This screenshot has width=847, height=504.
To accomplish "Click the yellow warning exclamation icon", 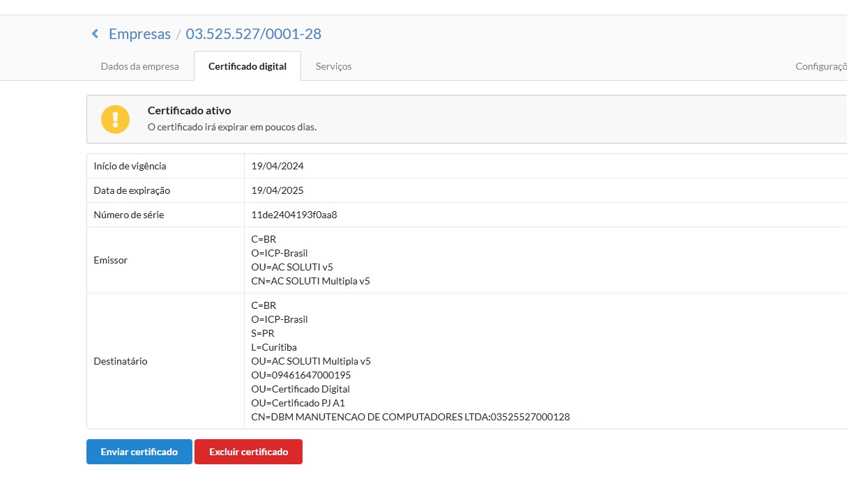I will (116, 119).
